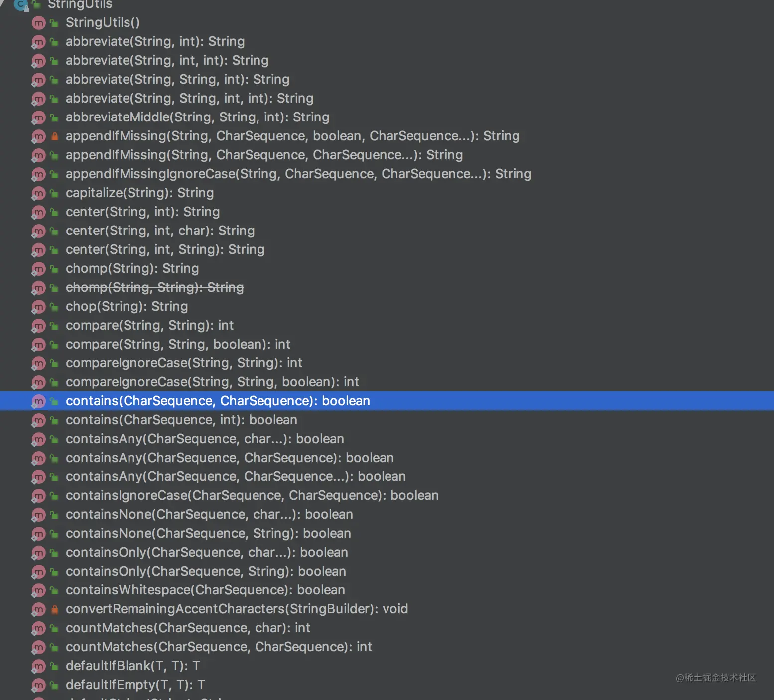Viewport: 774px width, 700px height.
Task: Click method icon of selected contains(CharSequence, CharSequence)
Action: [x=39, y=401]
